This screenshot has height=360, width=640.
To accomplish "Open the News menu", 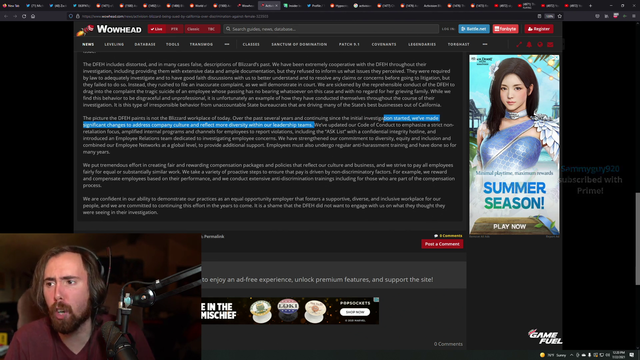I will (88, 44).
